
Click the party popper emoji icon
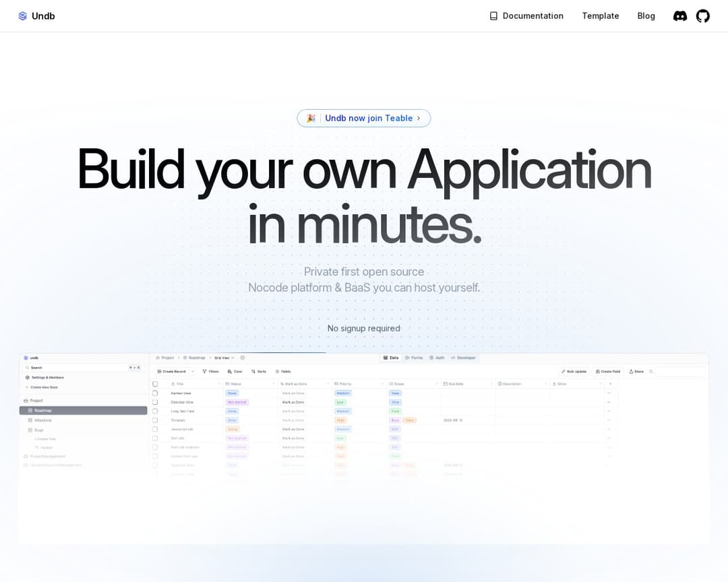(x=311, y=119)
